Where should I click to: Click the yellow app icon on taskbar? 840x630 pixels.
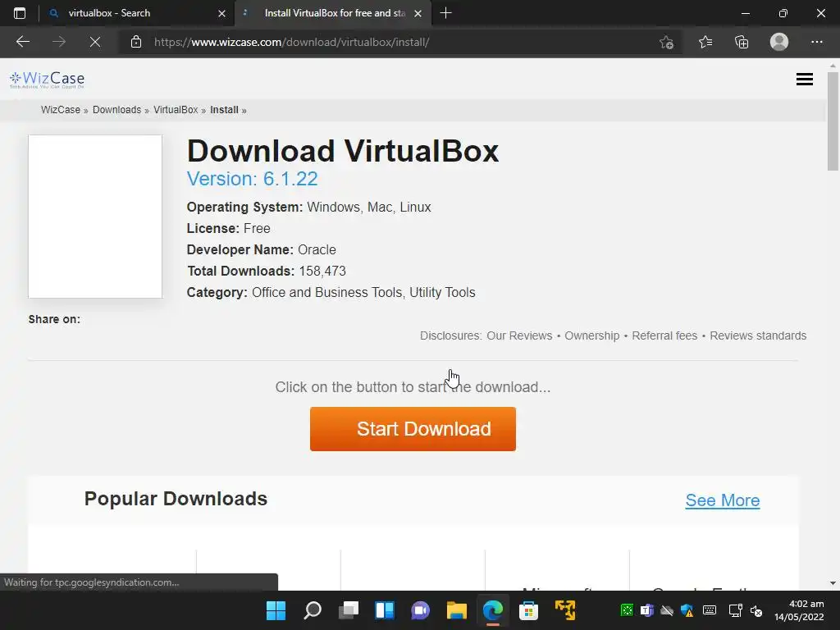565,610
